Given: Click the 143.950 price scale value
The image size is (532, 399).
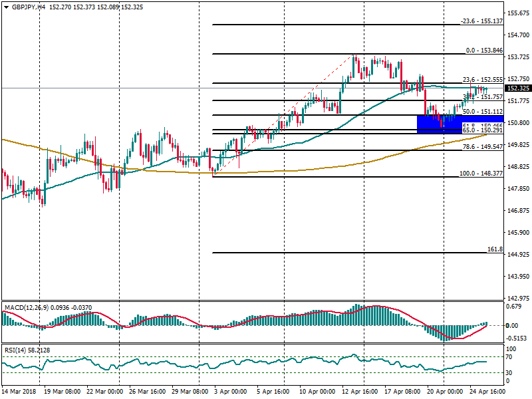Looking at the screenshot, I should pyautogui.click(x=517, y=277).
